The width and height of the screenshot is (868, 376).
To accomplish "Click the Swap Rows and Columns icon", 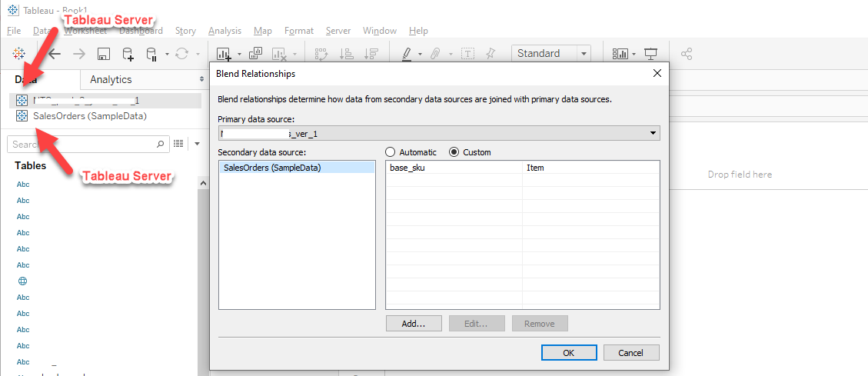I will point(321,54).
